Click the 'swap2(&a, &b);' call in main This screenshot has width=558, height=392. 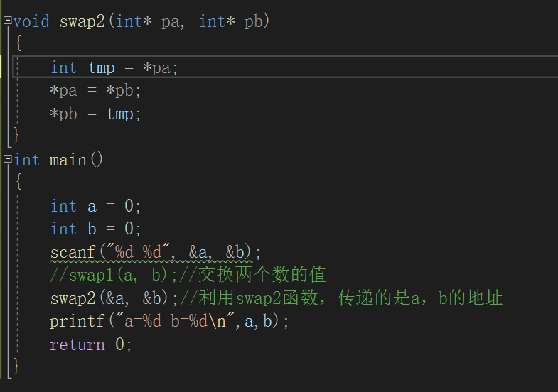114,298
